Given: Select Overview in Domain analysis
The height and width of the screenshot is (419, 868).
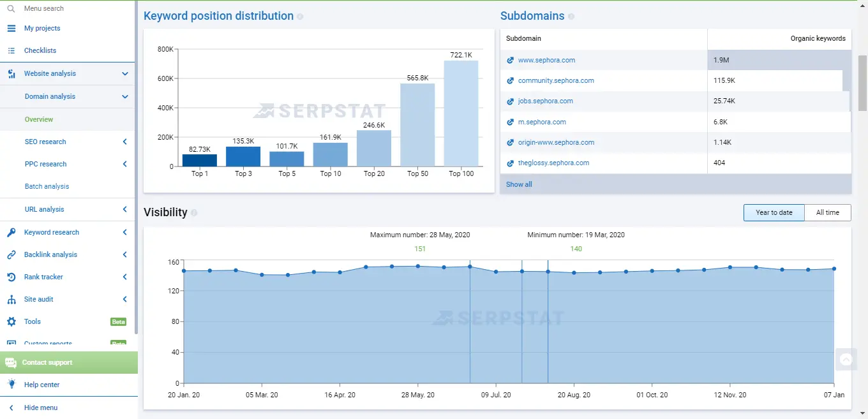Looking at the screenshot, I should click(38, 119).
